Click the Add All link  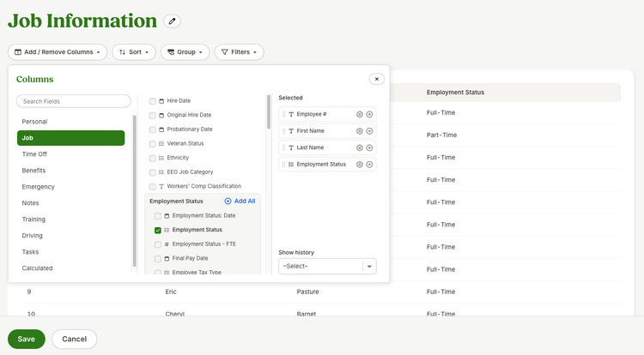pos(245,202)
